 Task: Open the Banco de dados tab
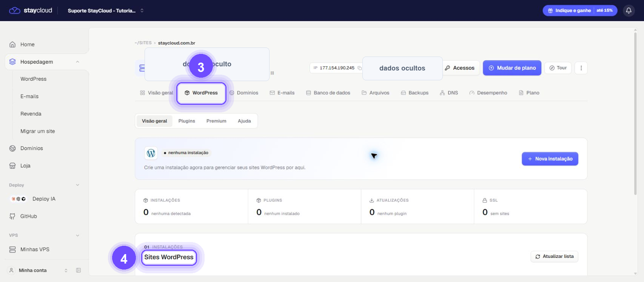coord(328,93)
